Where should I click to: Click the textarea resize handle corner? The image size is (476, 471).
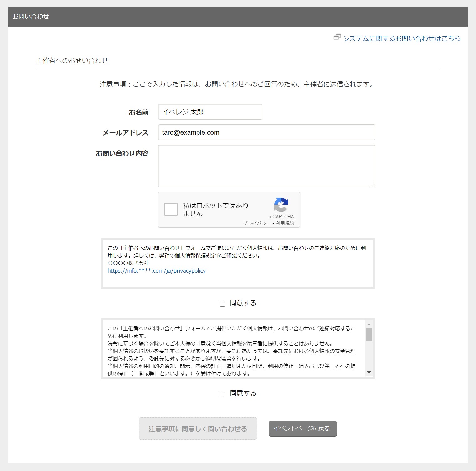pyautogui.click(x=373, y=184)
